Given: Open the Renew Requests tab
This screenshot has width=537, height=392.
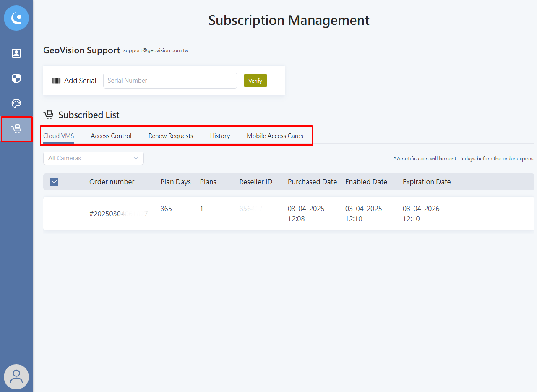Looking at the screenshot, I should tap(171, 136).
